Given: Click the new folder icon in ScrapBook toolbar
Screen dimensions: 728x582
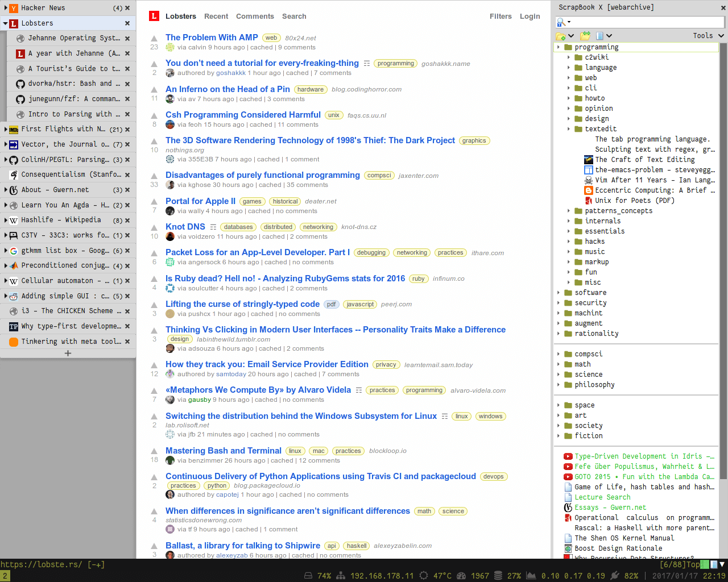Looking at the screenshot, I should 561,36.
